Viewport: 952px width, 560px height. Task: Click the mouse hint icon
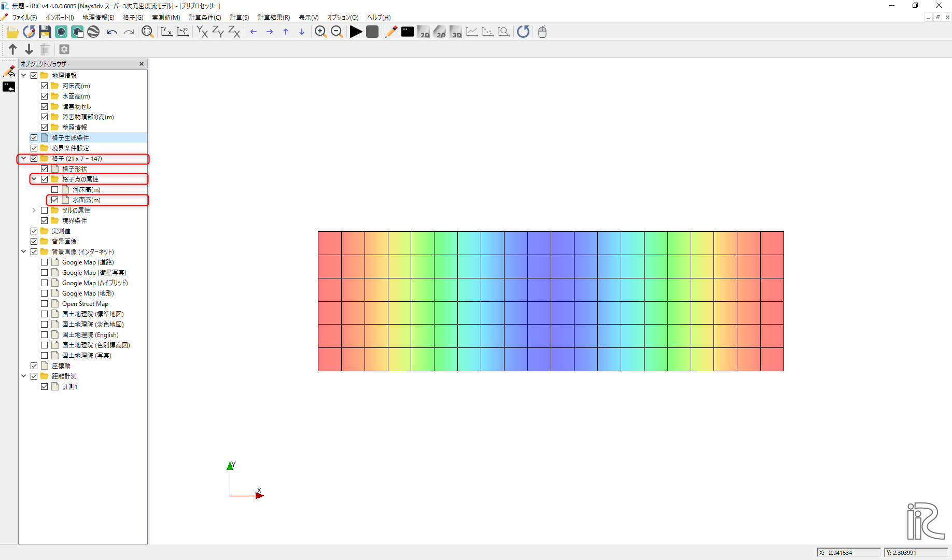tap(542, 32)
